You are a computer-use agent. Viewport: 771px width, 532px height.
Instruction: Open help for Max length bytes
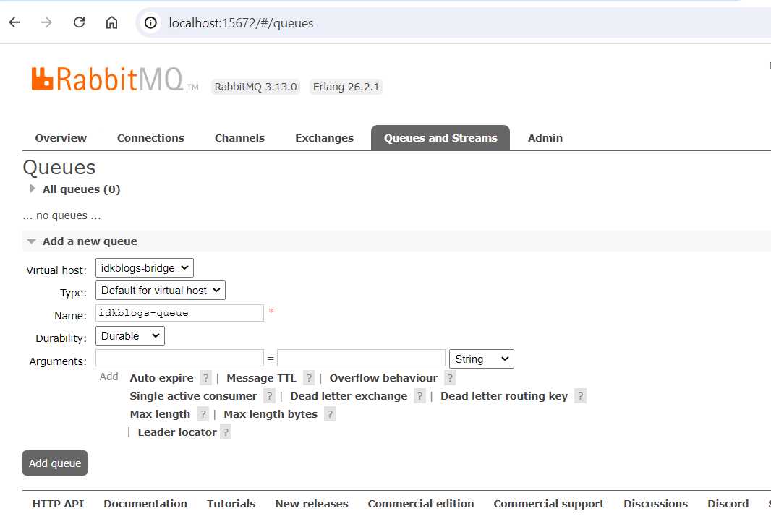pyautogui.click(x=330, y=415)
